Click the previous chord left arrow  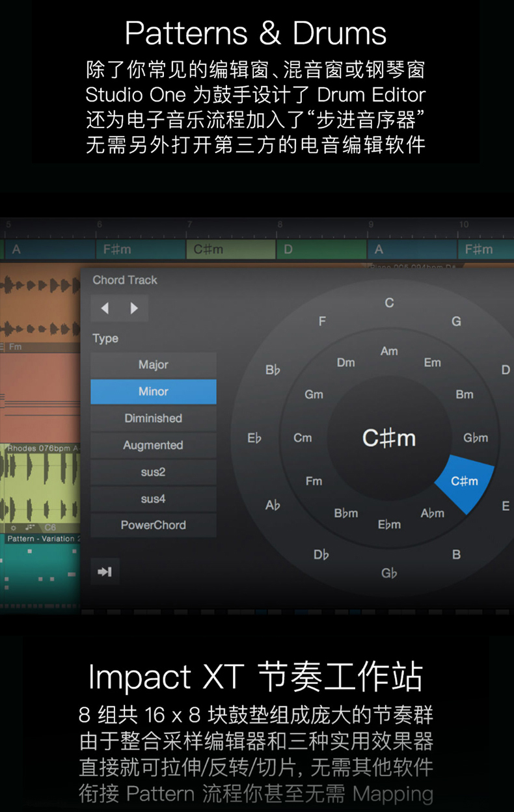pos(105,308)
